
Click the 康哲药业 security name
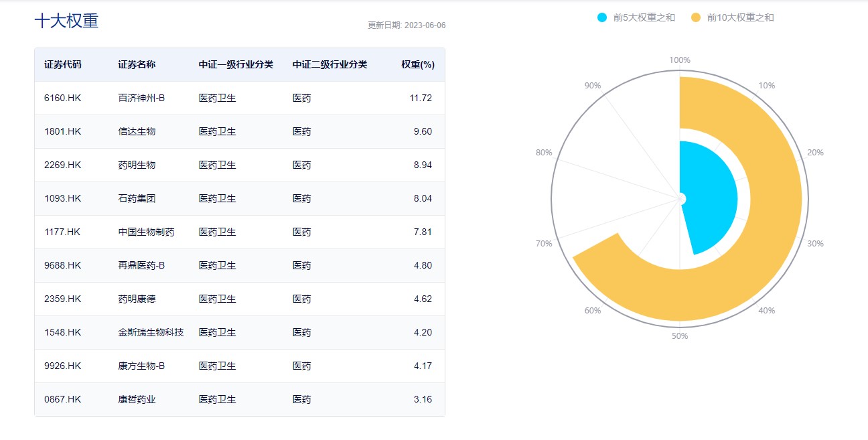pos(137,399)
